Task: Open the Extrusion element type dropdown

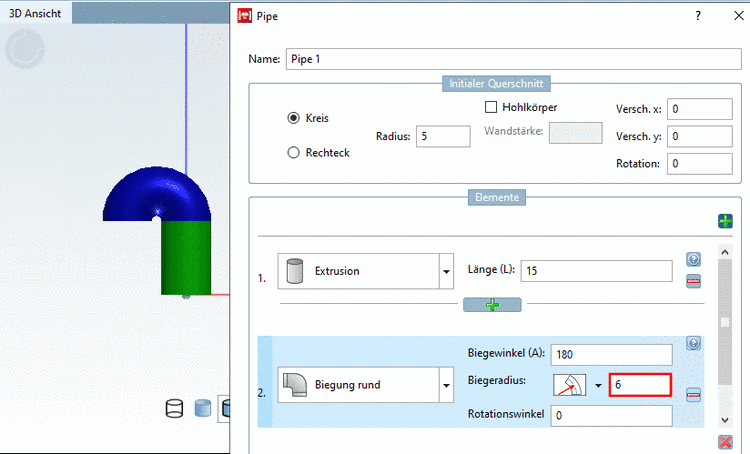Action: coord(446,271)
